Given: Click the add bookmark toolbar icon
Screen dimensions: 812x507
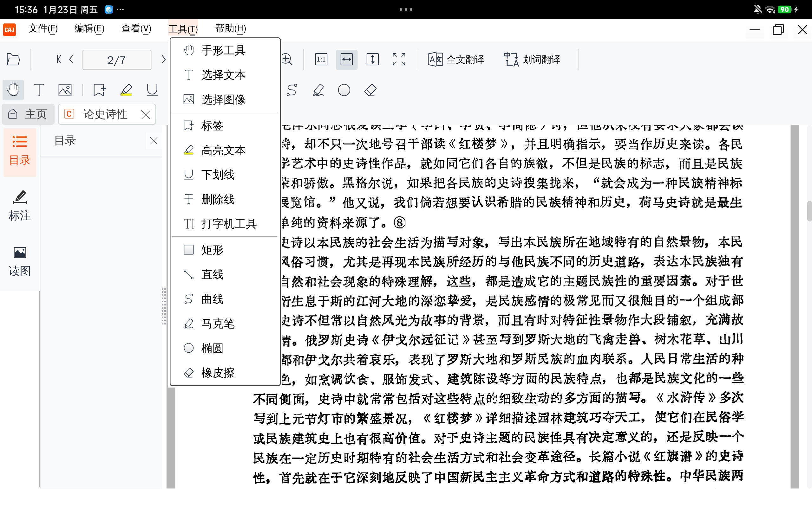Looking at the screenshot, I should click(x=99, y=90).
